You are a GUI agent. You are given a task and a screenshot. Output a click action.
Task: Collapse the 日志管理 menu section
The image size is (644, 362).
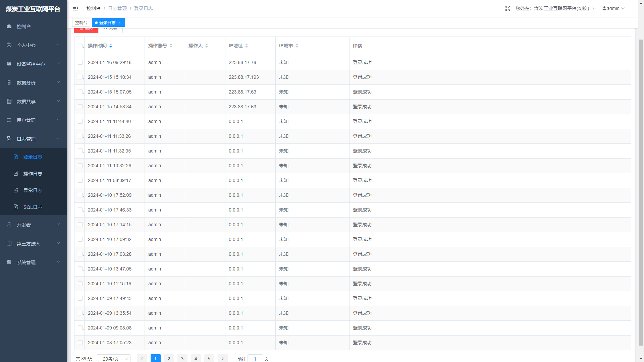[x=34, y=139]
